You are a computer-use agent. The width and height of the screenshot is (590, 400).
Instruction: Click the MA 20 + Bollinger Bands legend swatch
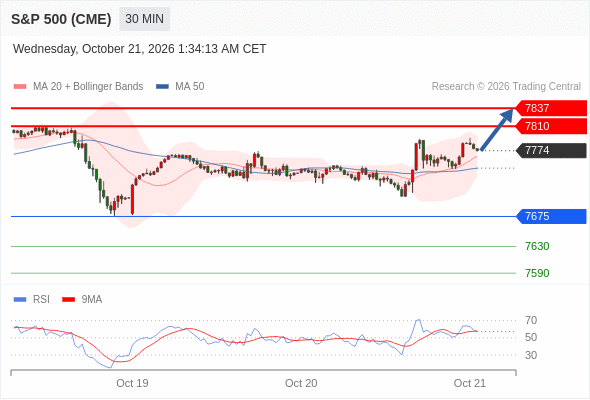tap(20, 87)
